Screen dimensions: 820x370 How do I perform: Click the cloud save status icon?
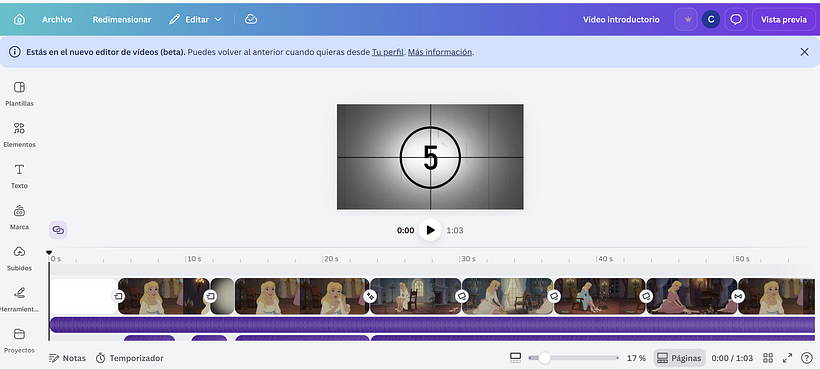(251, 19)
